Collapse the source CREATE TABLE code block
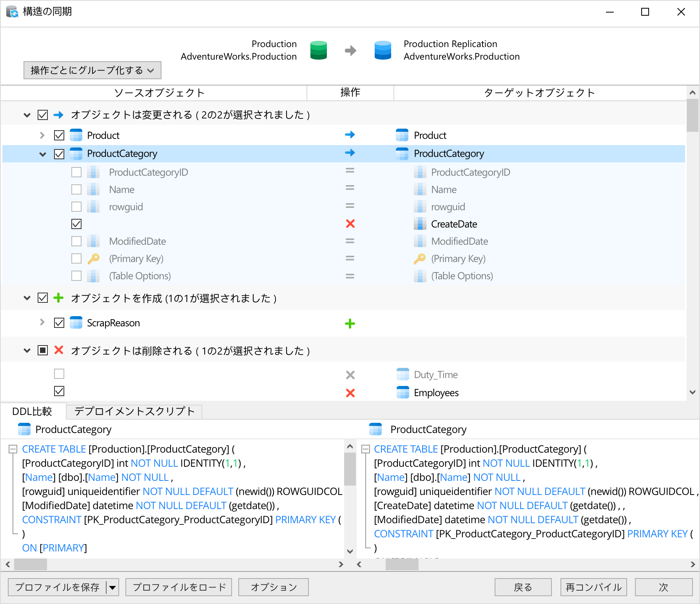Viewport: 700px width, 604px height. point(13,449)
